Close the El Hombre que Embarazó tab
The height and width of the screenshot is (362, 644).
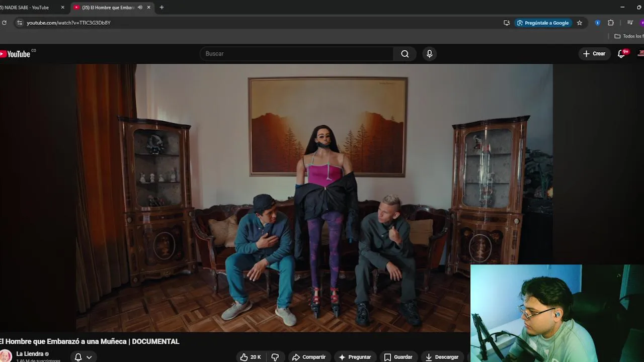coord(149,8)
